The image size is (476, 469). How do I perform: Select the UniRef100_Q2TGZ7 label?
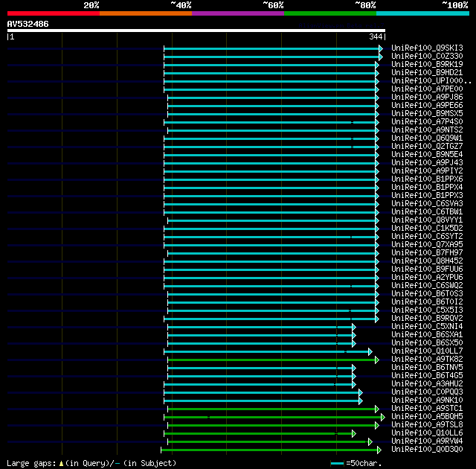click(427, 147)
